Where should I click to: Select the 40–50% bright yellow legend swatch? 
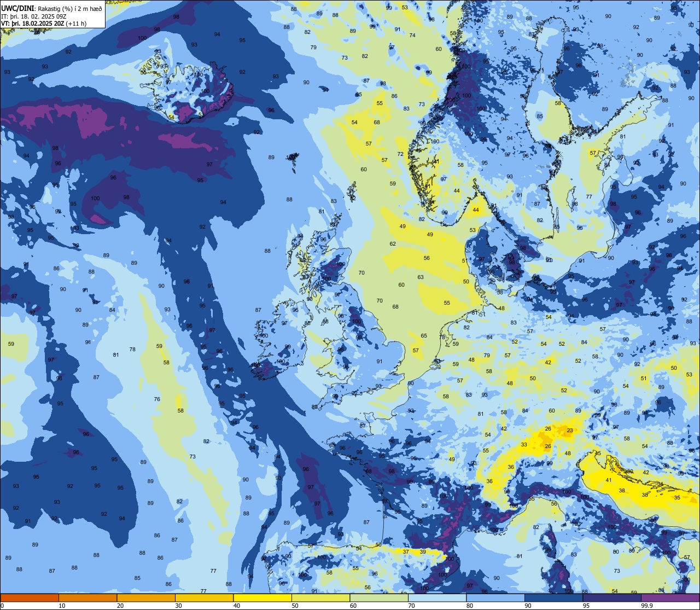262,597
